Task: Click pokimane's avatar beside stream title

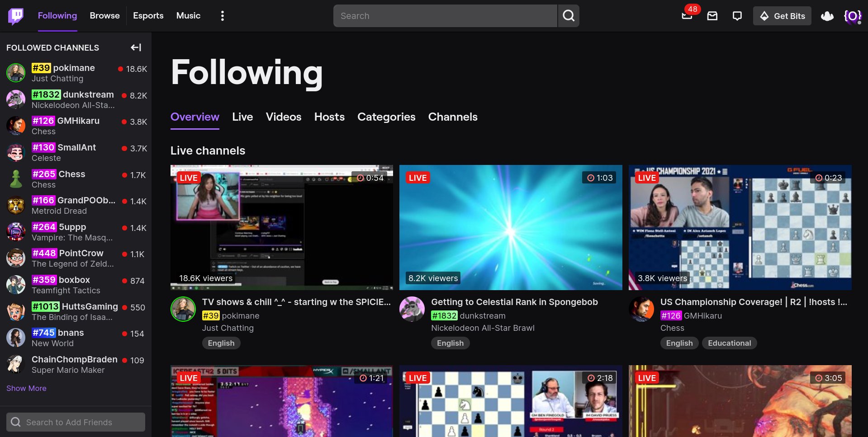Action: coord(183,309)
